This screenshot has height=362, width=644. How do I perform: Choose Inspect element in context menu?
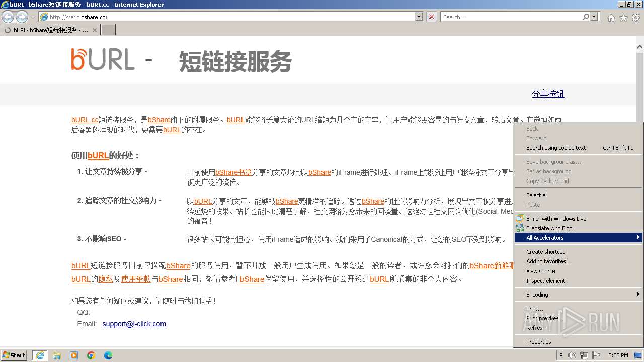point(578,281)
